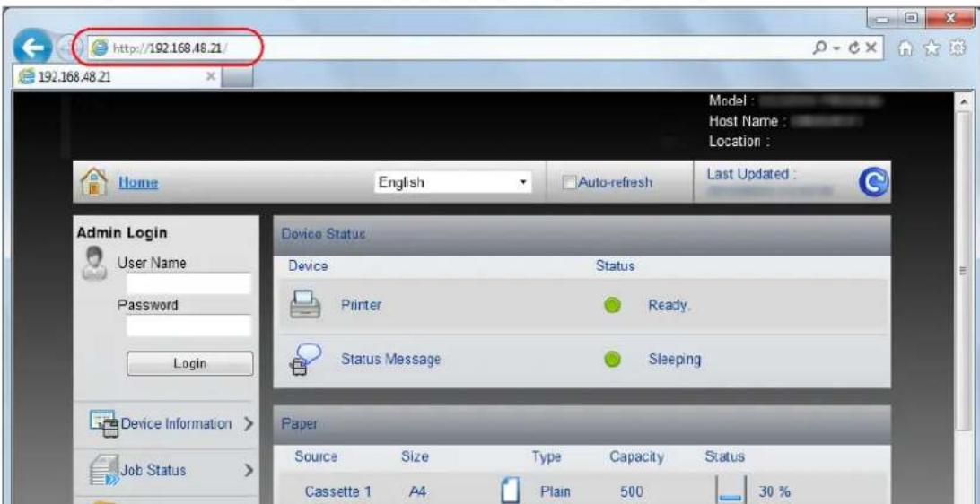
Task: Click the Admin Login user avatar icon
Action: [94, 266]
